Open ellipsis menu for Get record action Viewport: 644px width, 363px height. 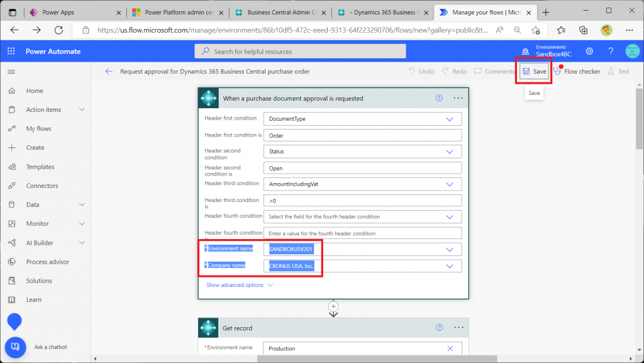pyautogui.click(x=458, y=327)
